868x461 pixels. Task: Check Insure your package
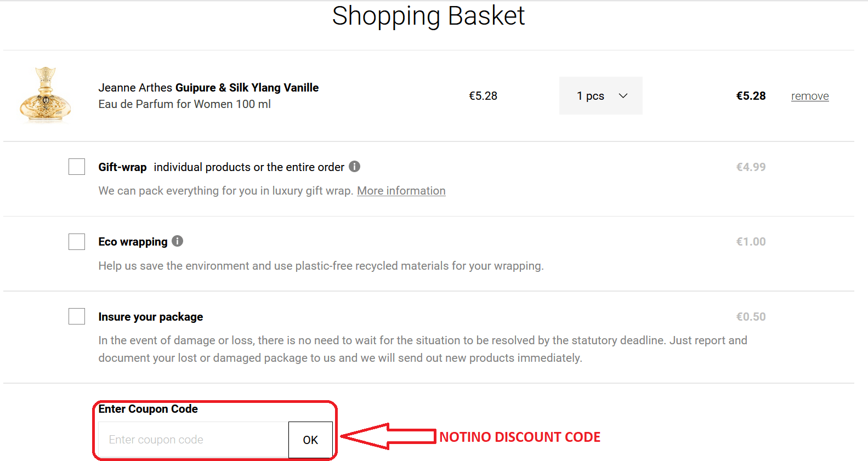(x=76, y=316)
